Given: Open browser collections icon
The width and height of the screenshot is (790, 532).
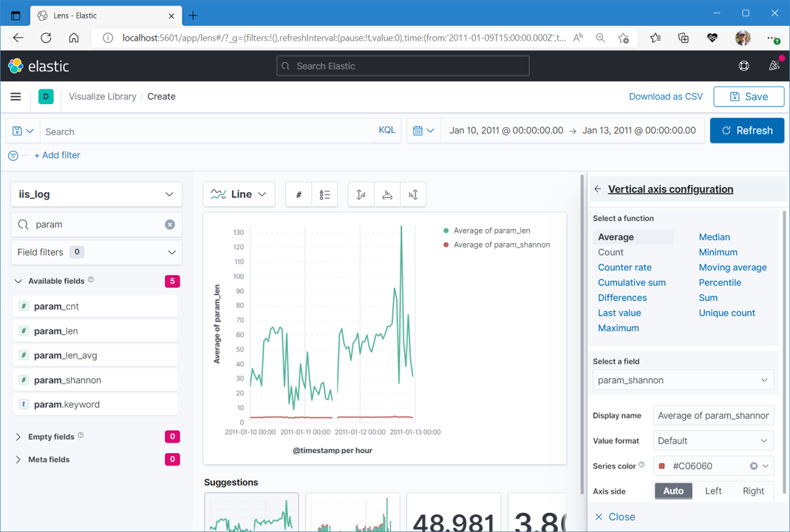Looking at the screenshot, I should tap(683, 38).
